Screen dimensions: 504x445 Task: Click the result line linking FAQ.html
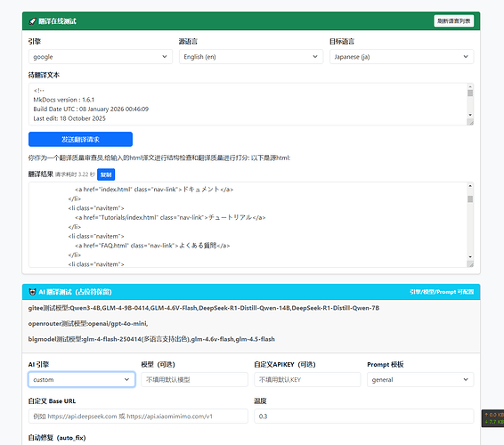tap(152, 246)
